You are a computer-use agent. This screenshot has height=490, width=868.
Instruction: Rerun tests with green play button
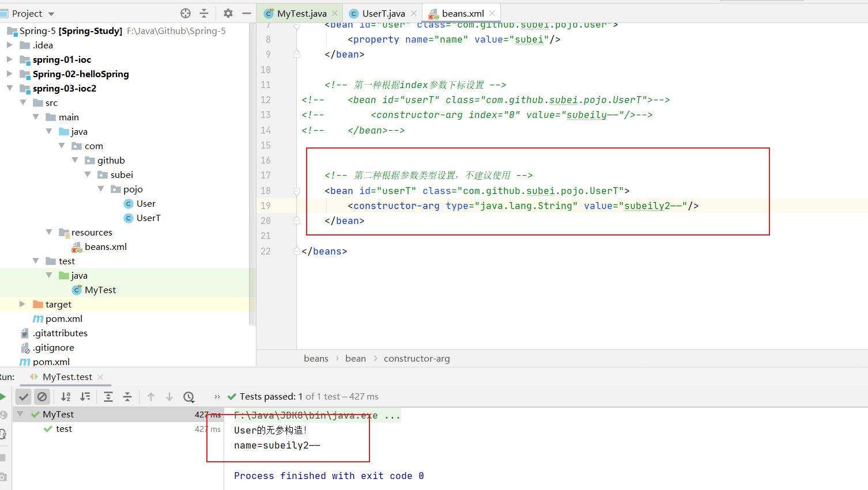click(3, 397)
